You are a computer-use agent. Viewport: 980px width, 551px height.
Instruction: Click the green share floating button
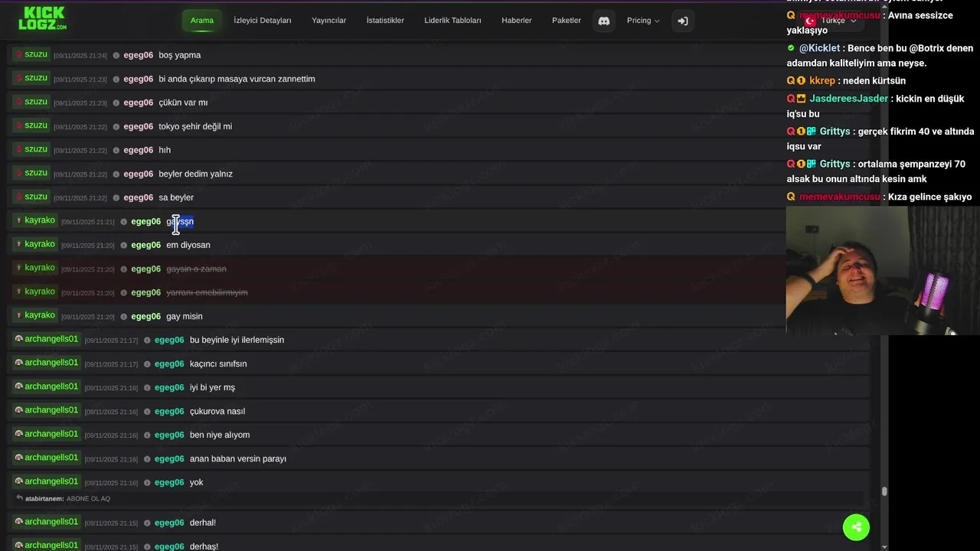[856, 527]
